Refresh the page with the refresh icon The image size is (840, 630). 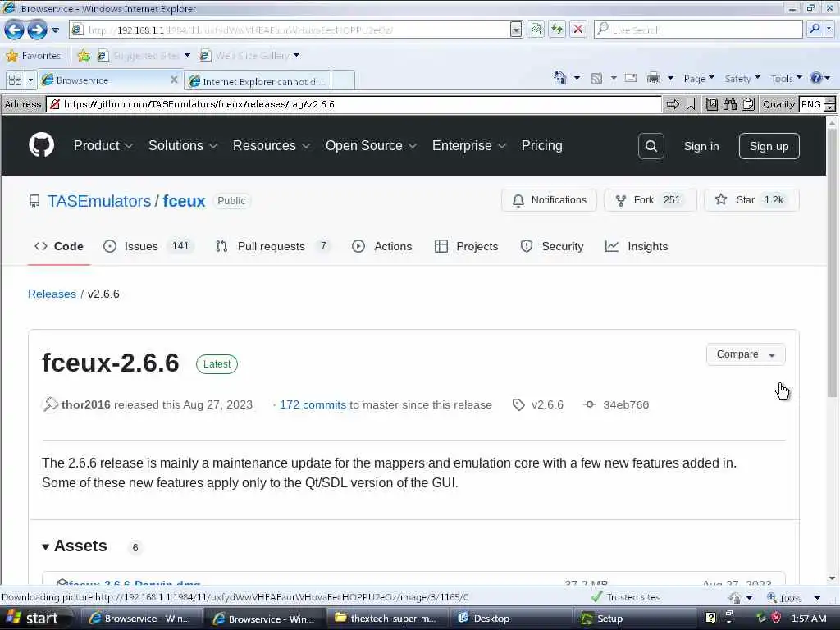[x=557, y=30]
